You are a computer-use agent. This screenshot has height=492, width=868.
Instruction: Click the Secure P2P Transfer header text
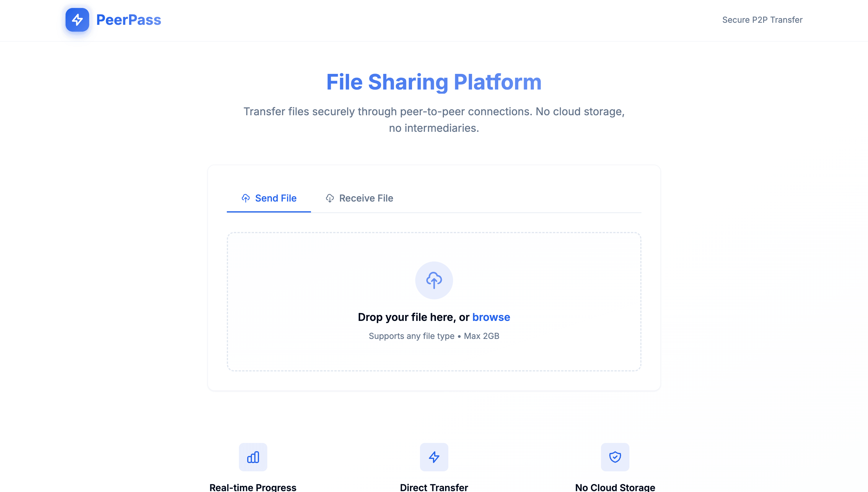762,20
